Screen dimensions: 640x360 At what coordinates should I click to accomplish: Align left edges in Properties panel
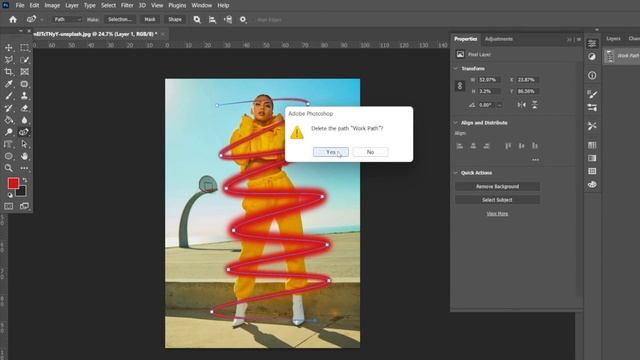point(460,146)
